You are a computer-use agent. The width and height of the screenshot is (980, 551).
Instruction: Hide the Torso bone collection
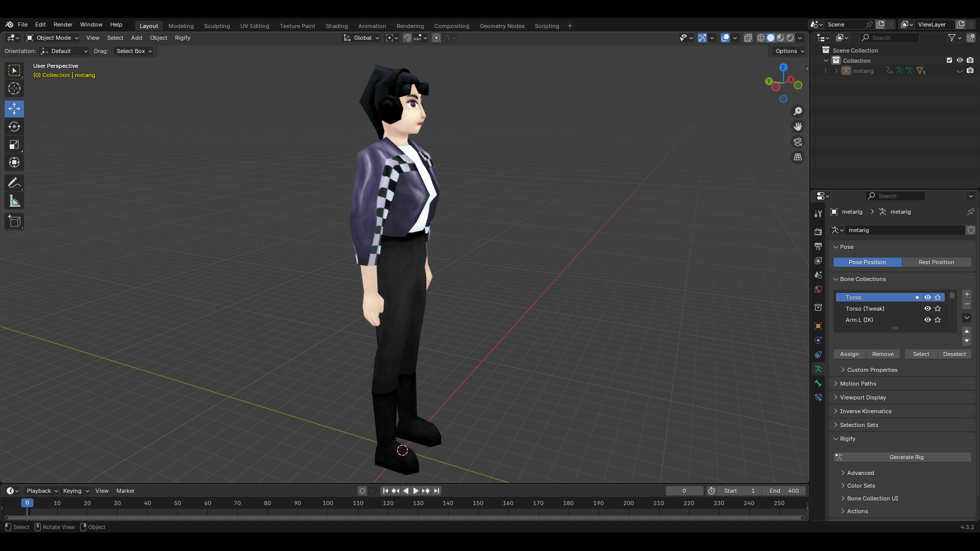coord(927,297)
